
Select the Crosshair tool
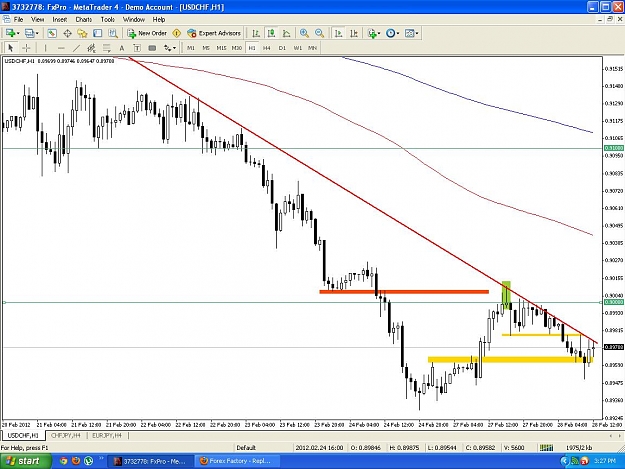tap(26, 48)
